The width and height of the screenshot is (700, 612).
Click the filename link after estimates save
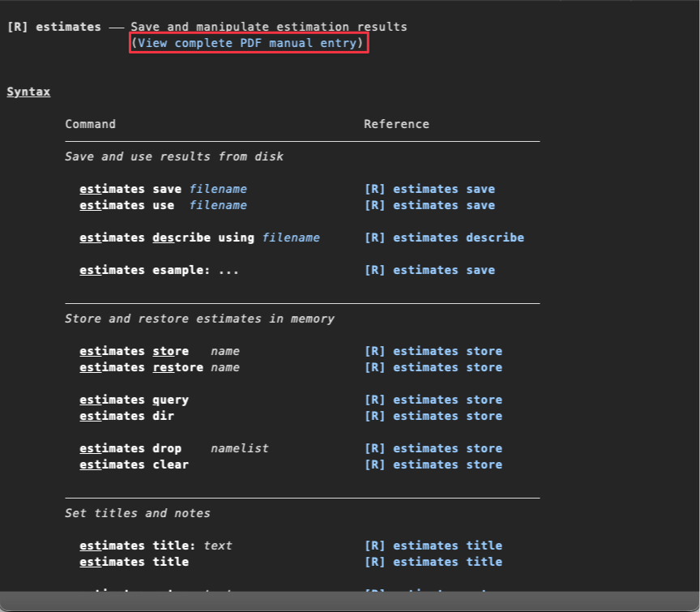tap(218, 189)
